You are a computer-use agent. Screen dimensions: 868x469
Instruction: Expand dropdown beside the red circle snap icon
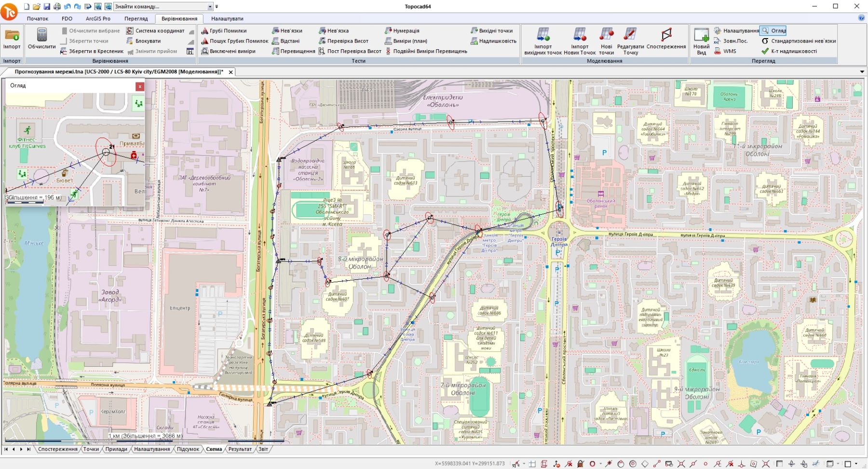click(600, 464)
